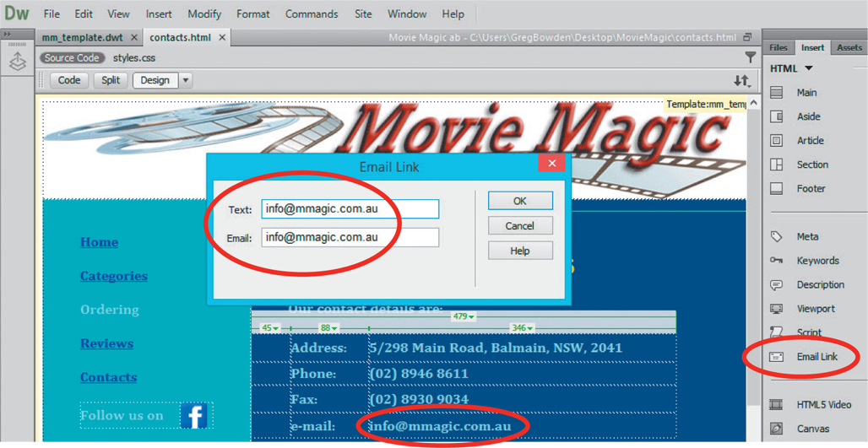The width and height of the screenshot is (868, 448).
Task: Click the Text input field
Action: pyautogui.click(x=350, y=209)
